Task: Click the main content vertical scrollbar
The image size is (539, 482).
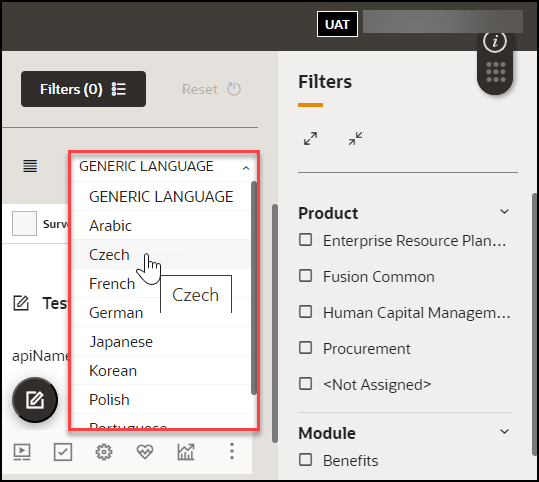Action: (275, 323)
